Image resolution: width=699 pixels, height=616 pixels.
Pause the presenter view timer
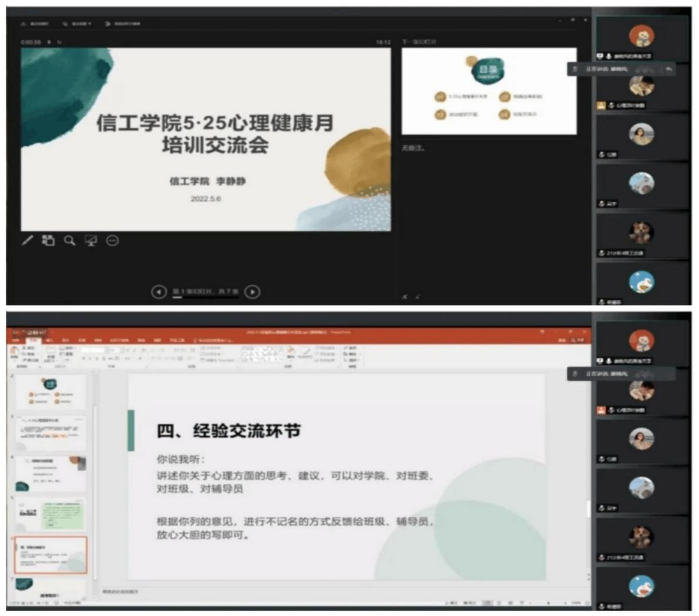(49, 42)
